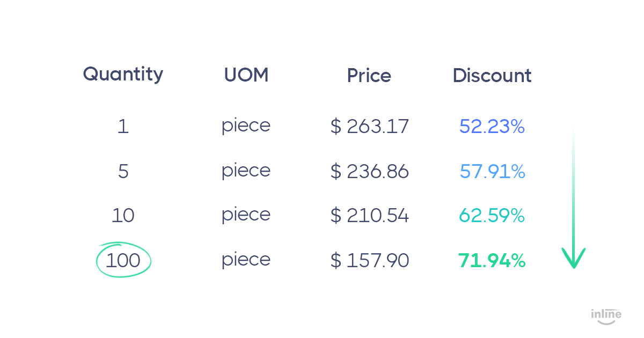Click the Quantity column header
The image size is (644, 338).
click(x=123, y=75)
